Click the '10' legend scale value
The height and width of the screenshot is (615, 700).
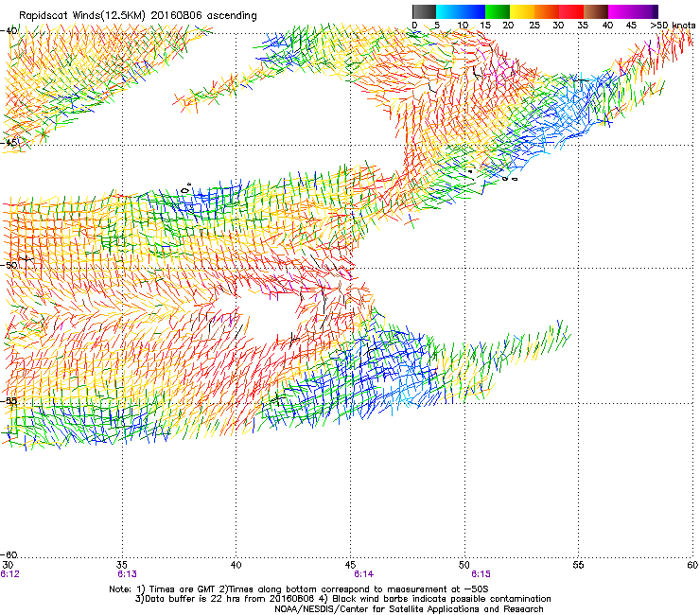pos(463,26)
